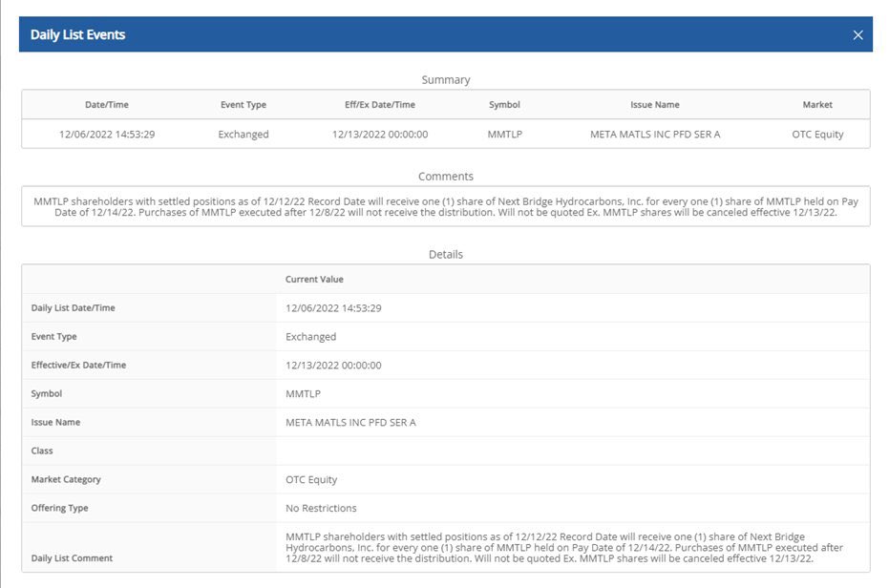The width and height of the screenshot is (889, 588).
Task: Select Details value 12/13/2022 00:00:00
Action: (x=333, y=366)
